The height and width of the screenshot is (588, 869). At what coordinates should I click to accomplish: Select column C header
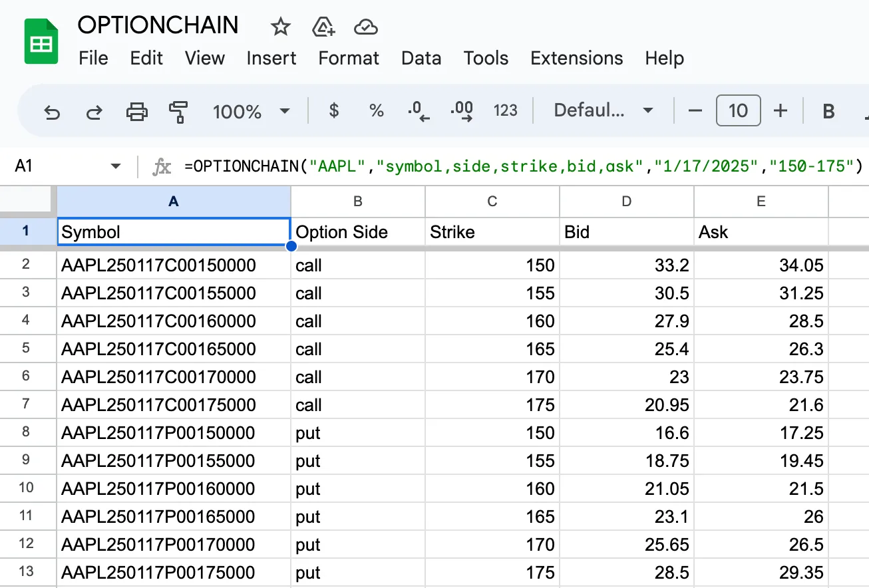click(492, 202)
